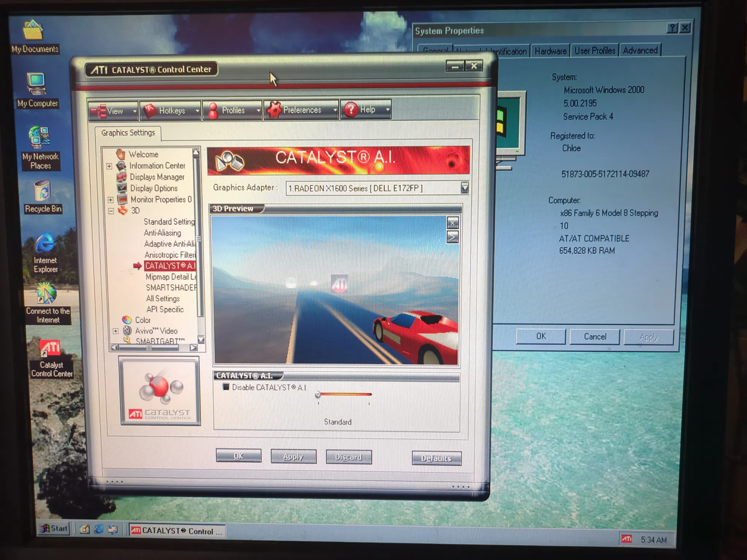This screenshot has height=560, width=747.
Task: Select the Welcome item in settings tree
Action: click(x=143, y=155)
